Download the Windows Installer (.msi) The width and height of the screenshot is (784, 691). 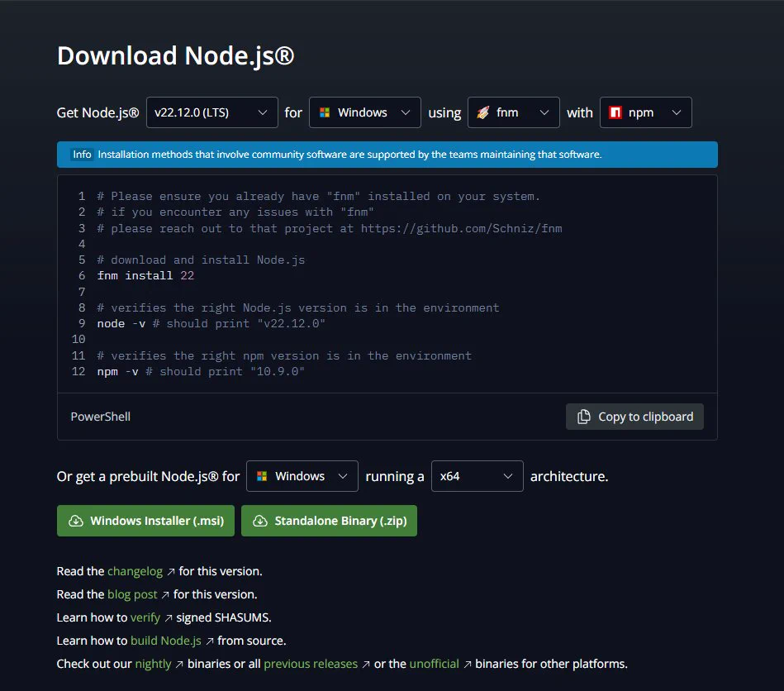(x=145, y=521)
